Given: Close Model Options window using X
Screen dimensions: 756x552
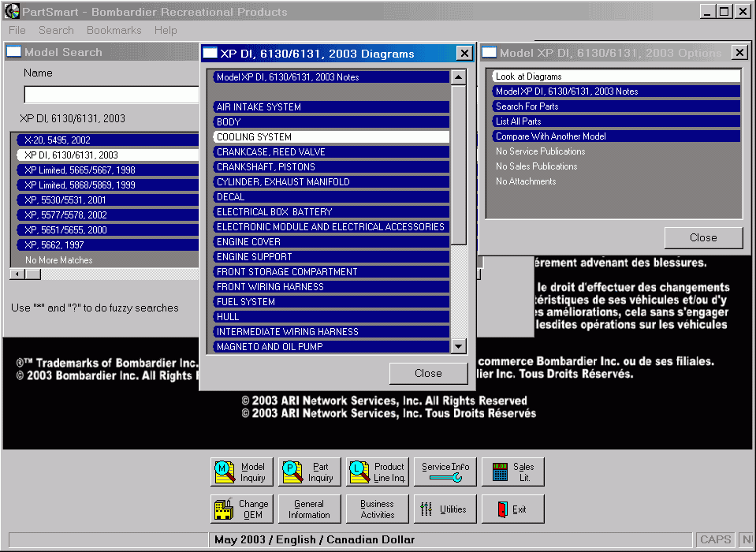Looking at the screenshot, I should click(x=739, y=52).
